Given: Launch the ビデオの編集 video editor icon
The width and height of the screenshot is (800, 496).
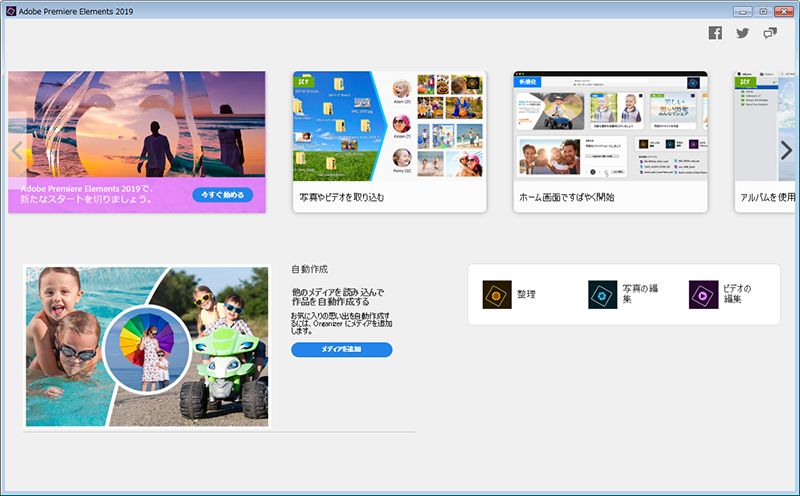Looking at the screenshot, I should [703, 294].
